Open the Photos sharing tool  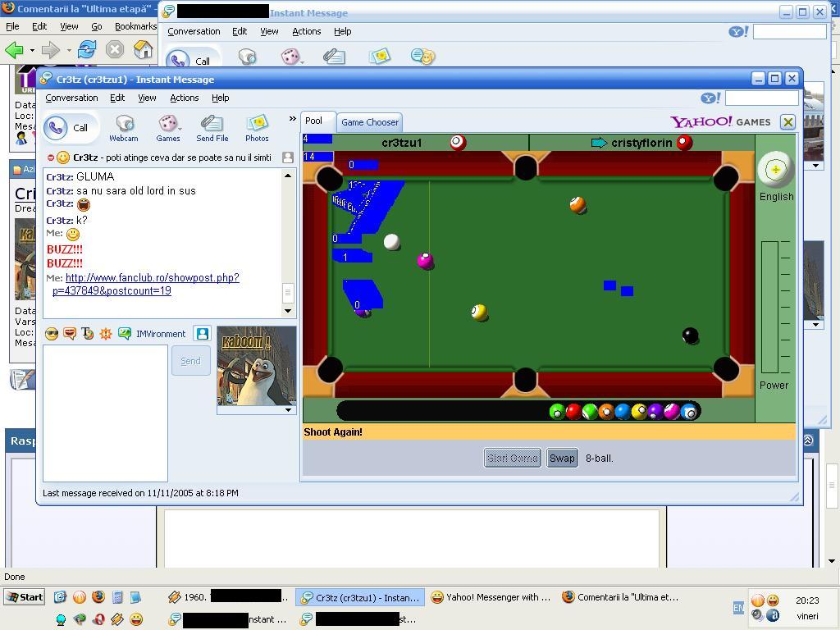[257, 129]
